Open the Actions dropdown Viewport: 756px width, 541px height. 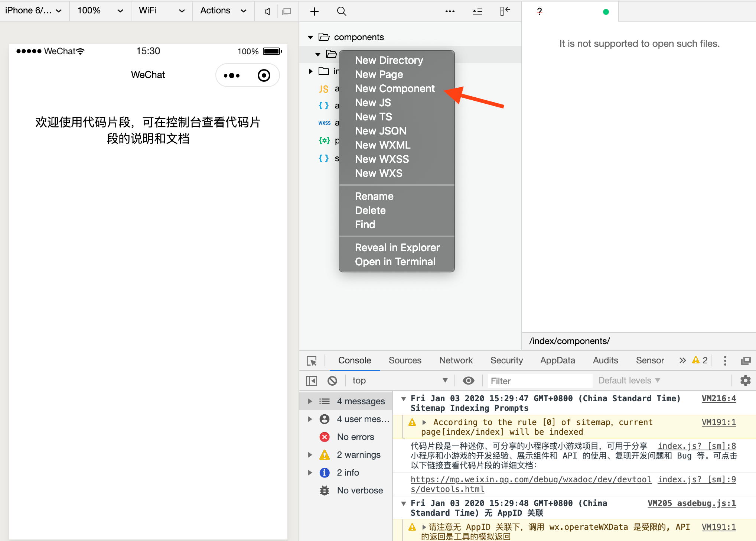coord(223,11)
